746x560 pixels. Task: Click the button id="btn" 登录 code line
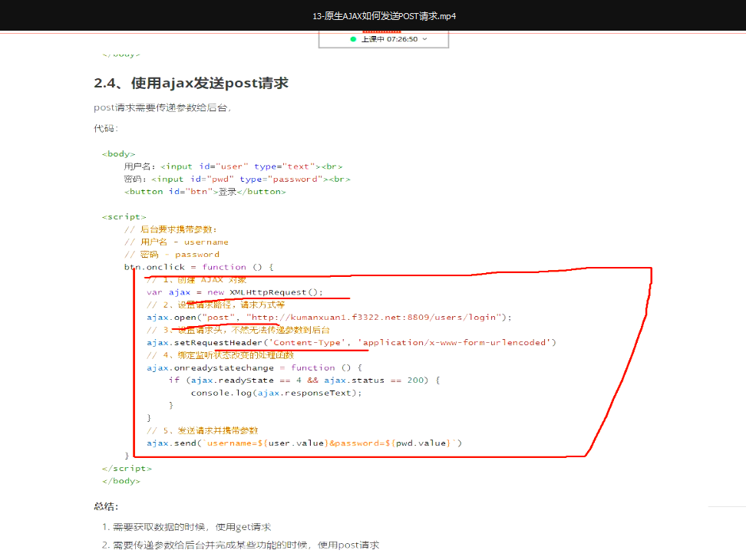(205, 192)
